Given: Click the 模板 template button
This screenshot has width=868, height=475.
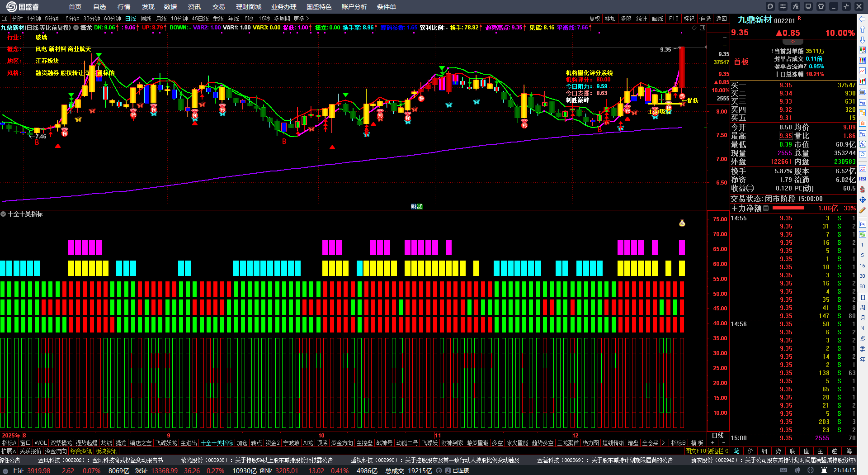Looking at the screenshot, I should 697,443.
